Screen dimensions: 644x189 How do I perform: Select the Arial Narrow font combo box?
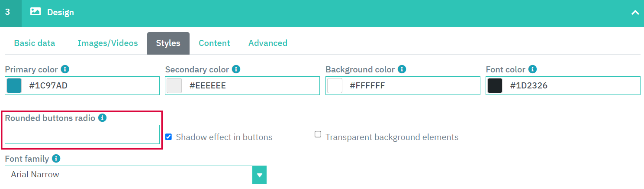(135, 175)
